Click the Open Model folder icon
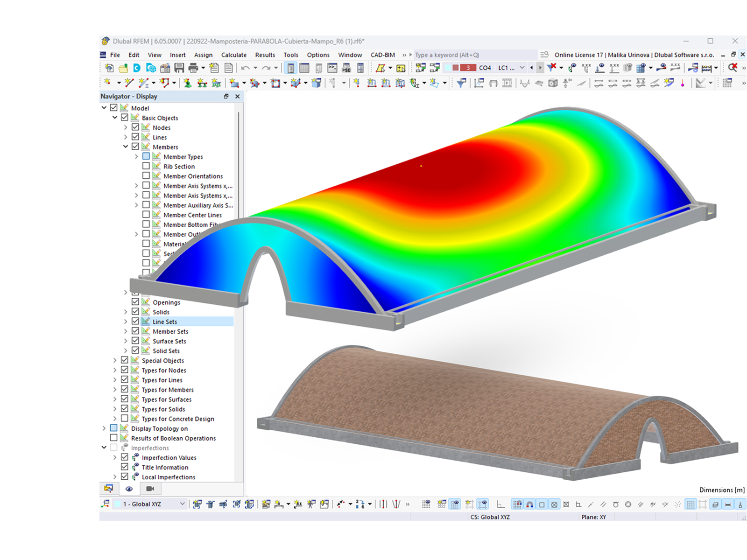Viewport: 747px width, 560px height. pos(123,68)
